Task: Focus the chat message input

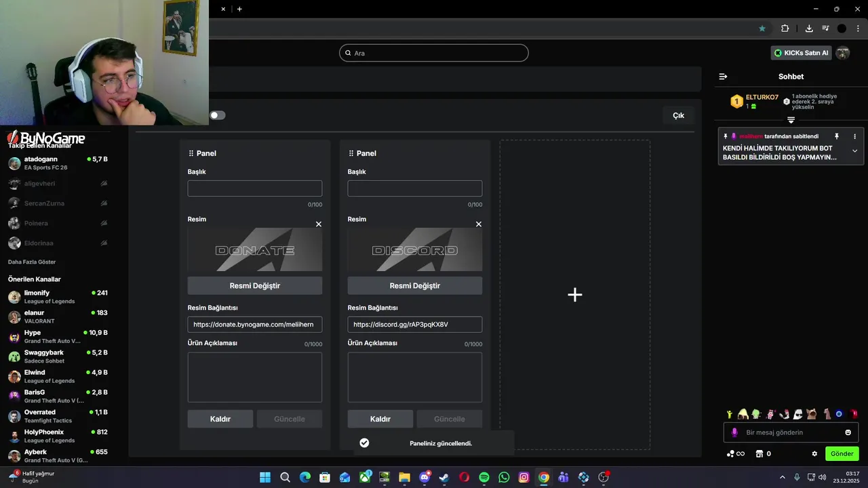Action: tap(791, 432)
